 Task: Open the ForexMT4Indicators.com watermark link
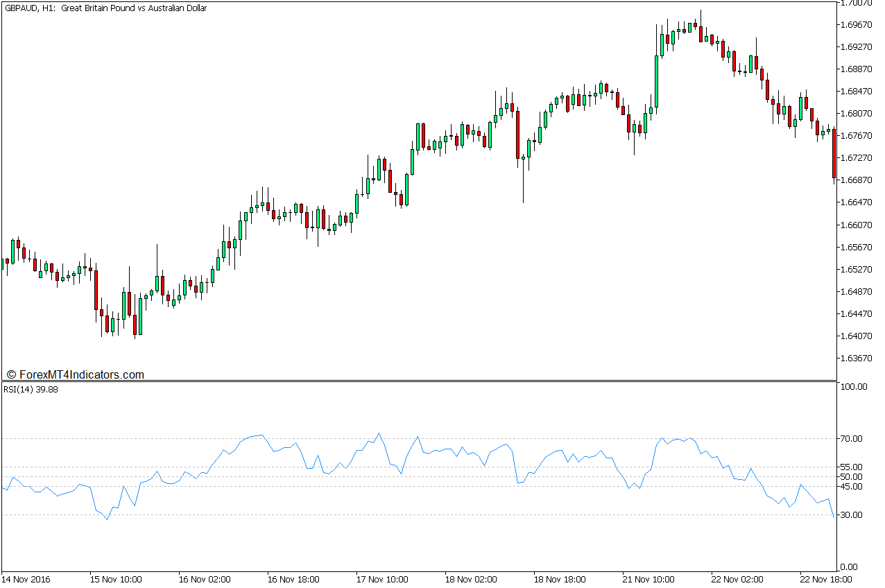[x=75, y=374]
